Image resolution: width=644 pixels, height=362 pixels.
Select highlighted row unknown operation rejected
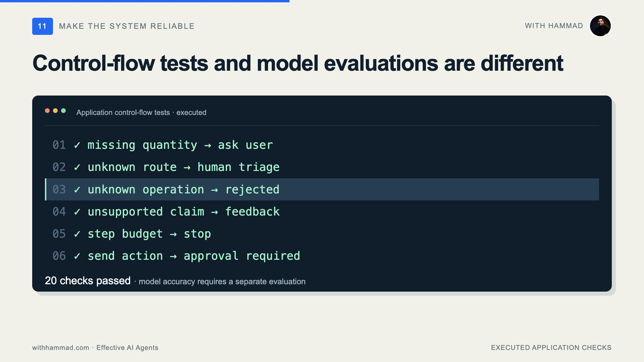[x=322, y=189]
